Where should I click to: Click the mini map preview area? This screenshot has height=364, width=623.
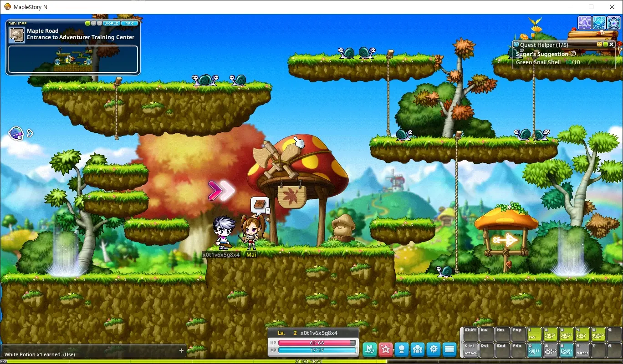pos(73,59)
